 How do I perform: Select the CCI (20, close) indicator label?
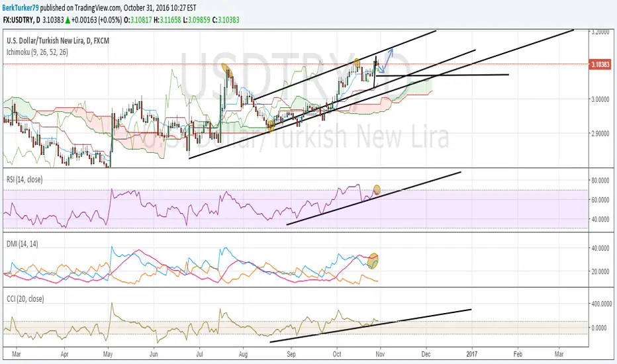coord(25,299)
